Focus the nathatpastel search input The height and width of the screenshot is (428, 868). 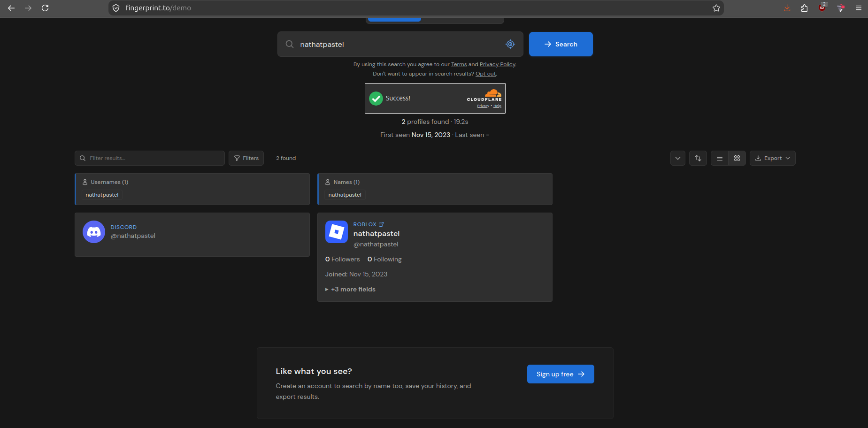coord(400,44)
